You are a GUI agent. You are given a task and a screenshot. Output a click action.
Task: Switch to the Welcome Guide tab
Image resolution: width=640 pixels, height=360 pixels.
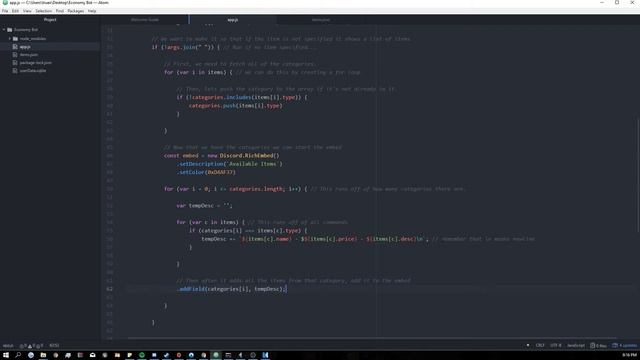pyautogui.click(x=144, y=20)
